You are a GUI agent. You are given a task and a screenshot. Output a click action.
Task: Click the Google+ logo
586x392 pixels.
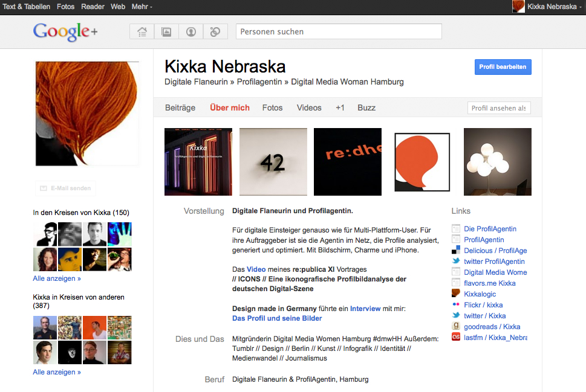[65, 32]
